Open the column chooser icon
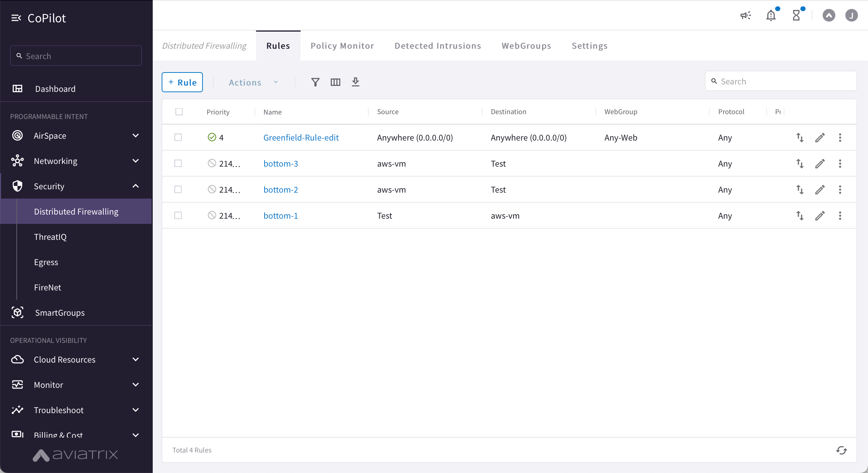Image resolution: width=868 pixels, height=473 pixels. (335, 82)
